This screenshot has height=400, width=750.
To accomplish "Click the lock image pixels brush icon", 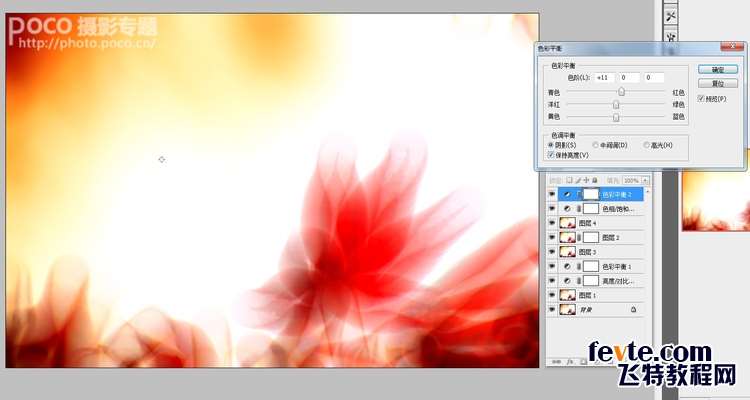I will click(578, 180).
